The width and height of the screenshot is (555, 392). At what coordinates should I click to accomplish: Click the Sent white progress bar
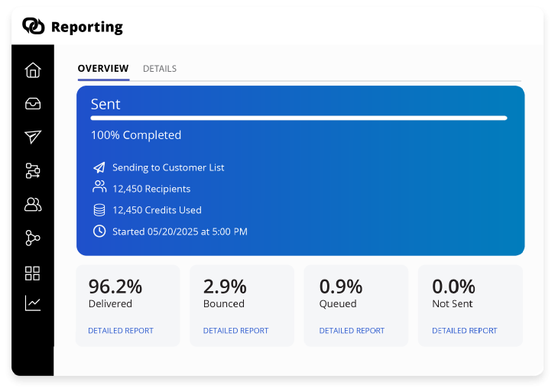coord(299,118)
